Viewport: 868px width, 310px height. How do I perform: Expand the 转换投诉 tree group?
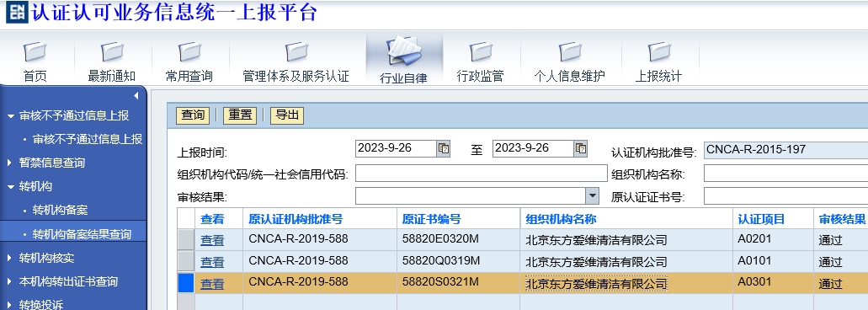pos(10,304)
